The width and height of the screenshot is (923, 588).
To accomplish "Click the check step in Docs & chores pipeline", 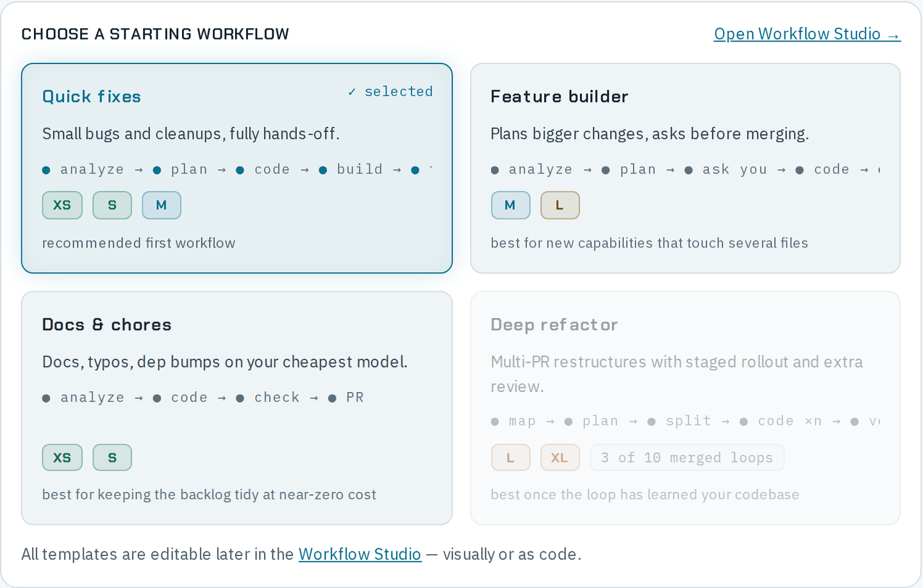I will coord(268,397).
